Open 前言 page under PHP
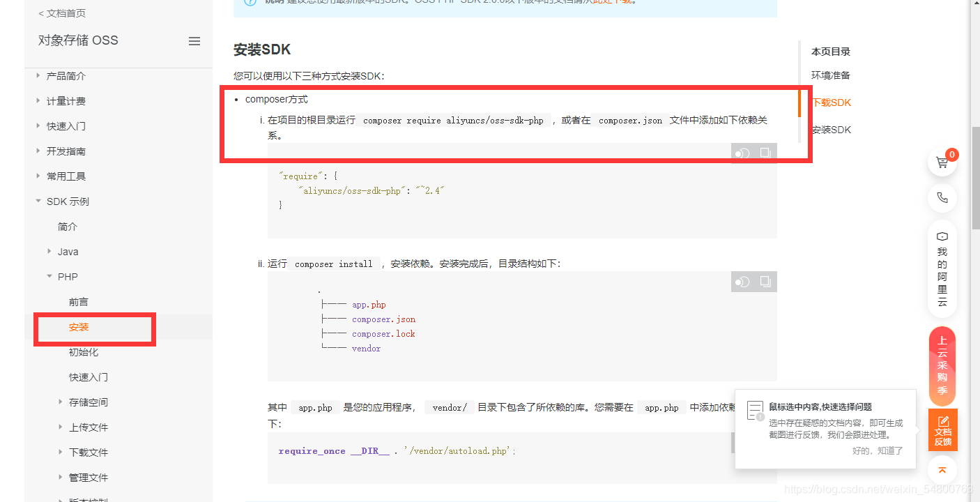Screen dimensions: 980x502 79,302
